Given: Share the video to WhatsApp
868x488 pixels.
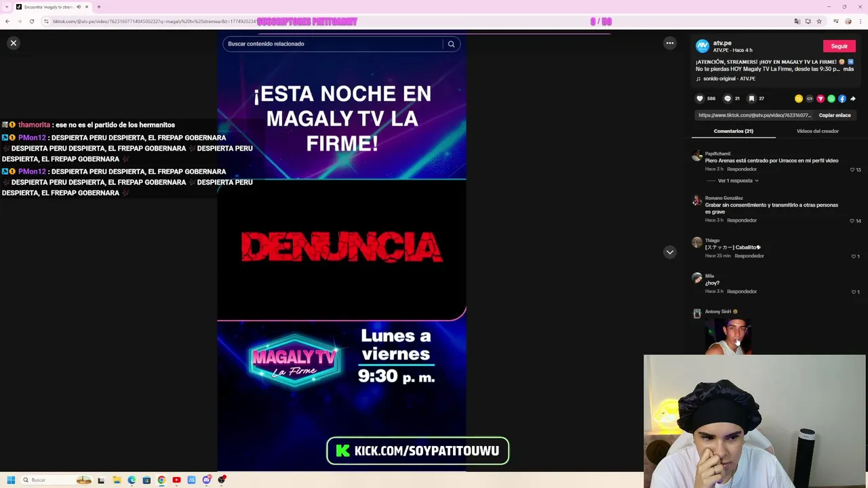Looking at the screenshot, I should tap(831, 99).
